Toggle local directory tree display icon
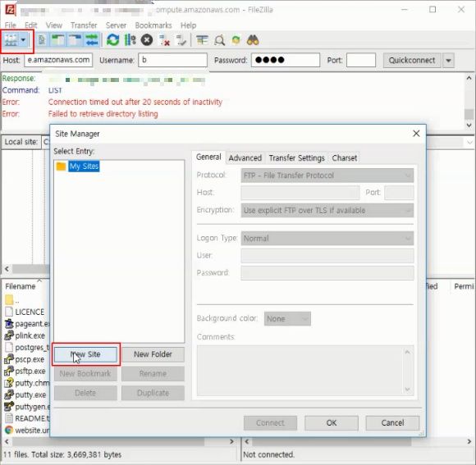The image size is (476, 465). pos(57,40)
